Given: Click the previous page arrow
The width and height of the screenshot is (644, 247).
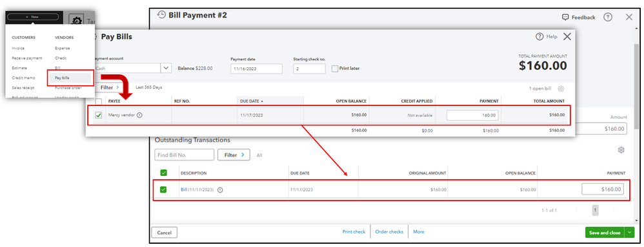Looking at the screenshot, I should tap(577, 210).
